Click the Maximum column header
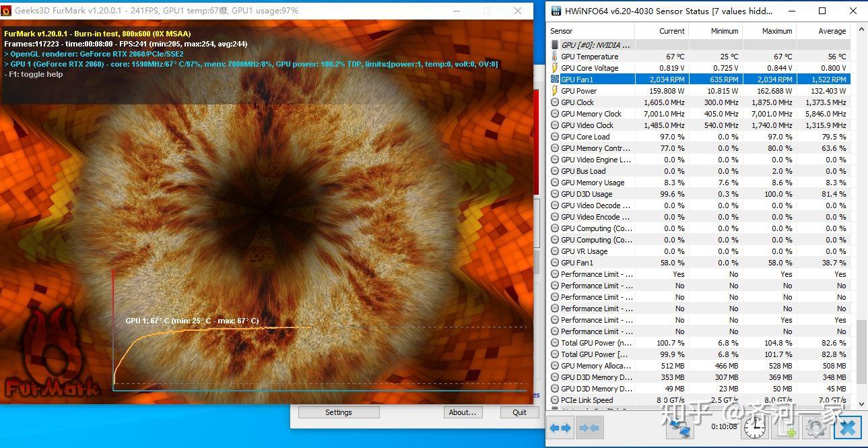 coord(769,31)
